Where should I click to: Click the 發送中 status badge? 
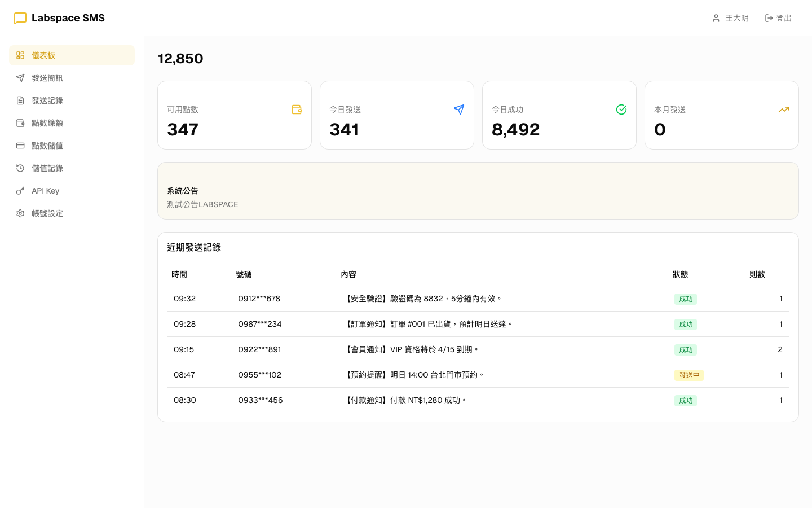pyautogui.click(x=689, y=375)
